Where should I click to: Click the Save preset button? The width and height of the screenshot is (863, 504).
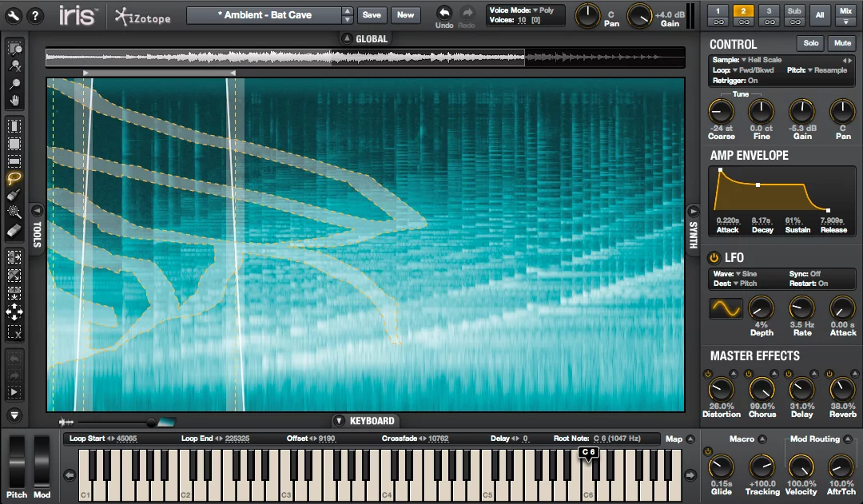pyautogui.click(x=371, y=15)
